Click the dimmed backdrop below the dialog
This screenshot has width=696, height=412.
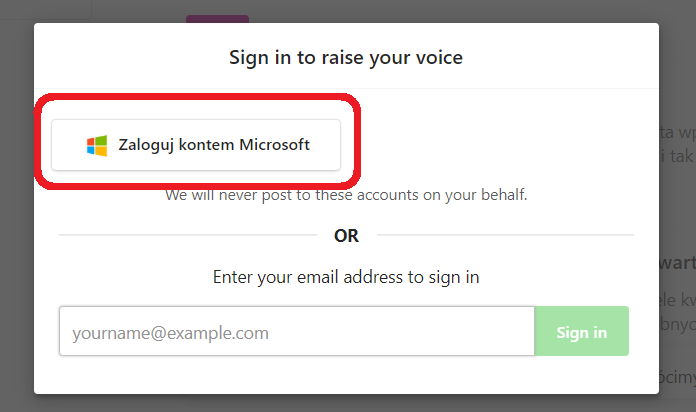click(346, 403)
